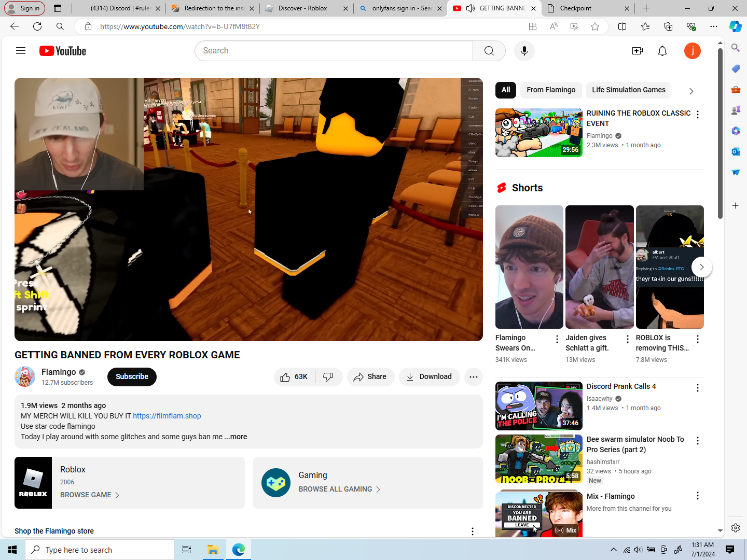Open the flimflam.shop merch link
747x560 pixels.
[x=167, y=416]
